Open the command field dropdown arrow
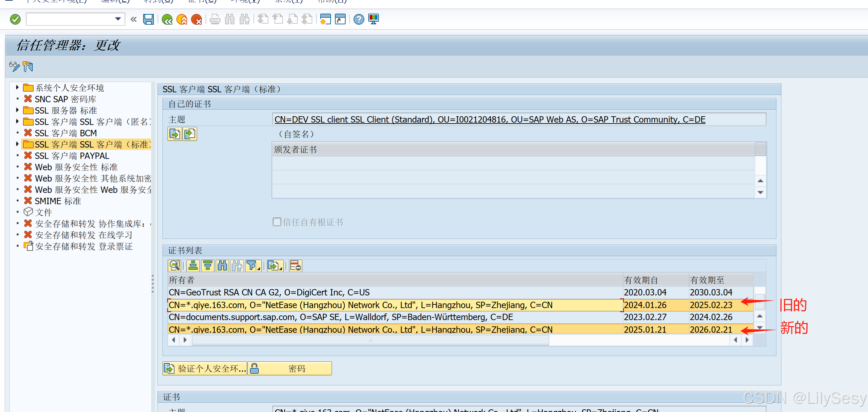868x412 pixels. coord(118,19)
